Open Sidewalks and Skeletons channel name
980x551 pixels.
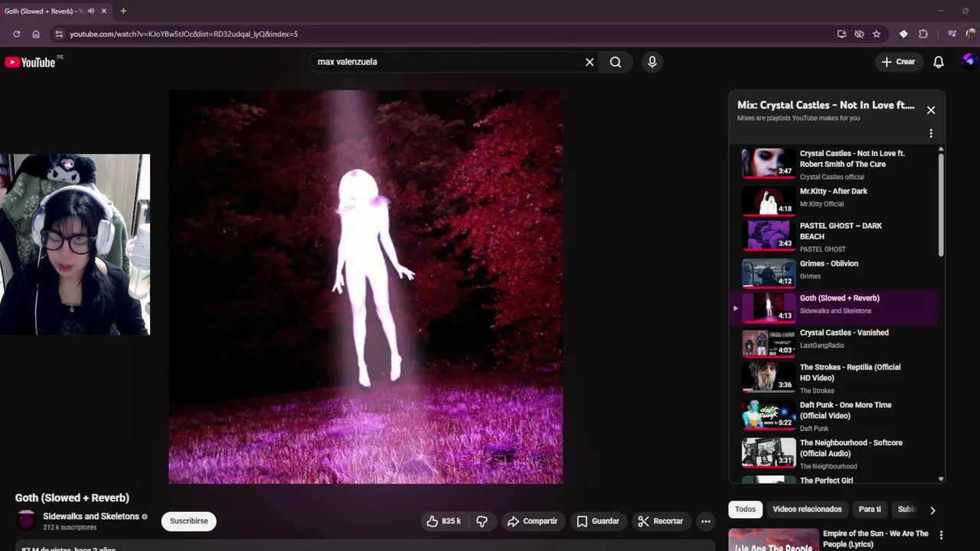(x=91, y=517)
